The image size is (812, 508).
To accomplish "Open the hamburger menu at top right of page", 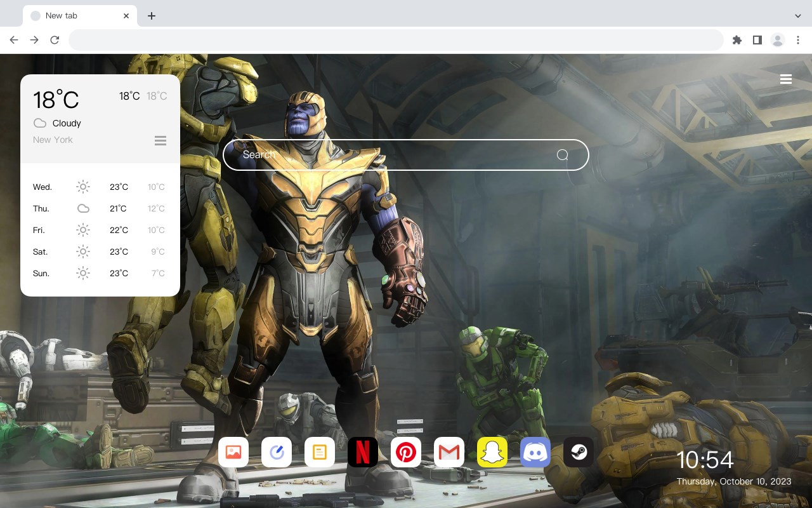I will [786, 79].
